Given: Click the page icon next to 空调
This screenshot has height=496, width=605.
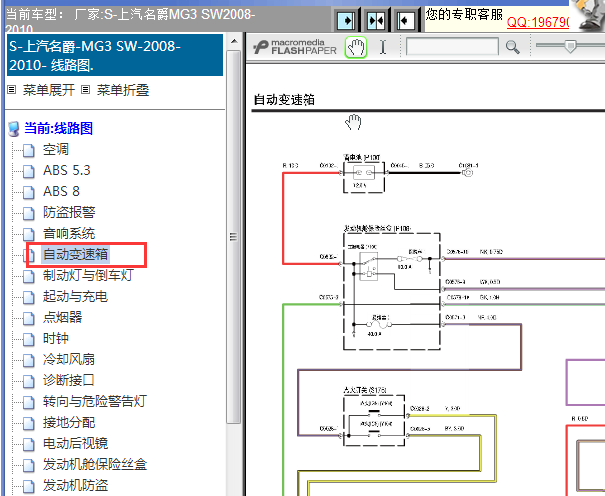Looking at the screenshot, I should coord(29,150).
